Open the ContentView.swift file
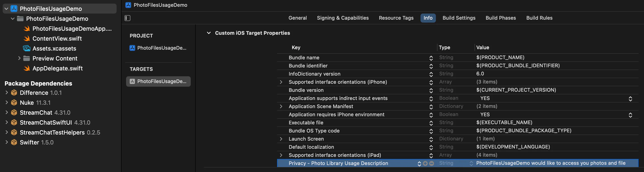Viewport: 644px width, 172px height. click(x=57, y=38)
